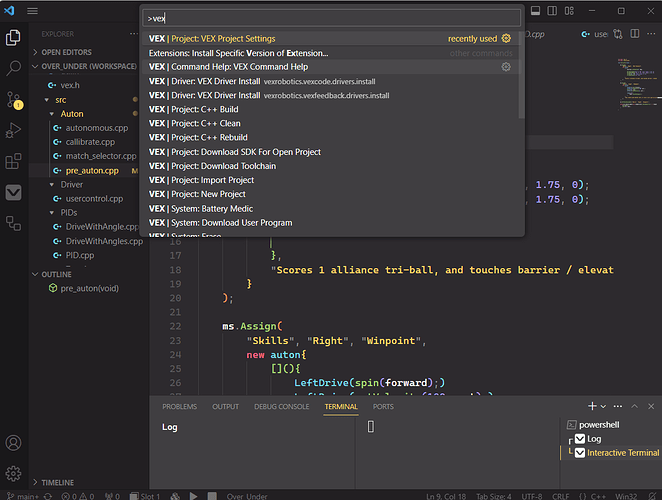Open editor More Actions ellipsis
This screenshot has height=500, width=662.
[651, 34]
